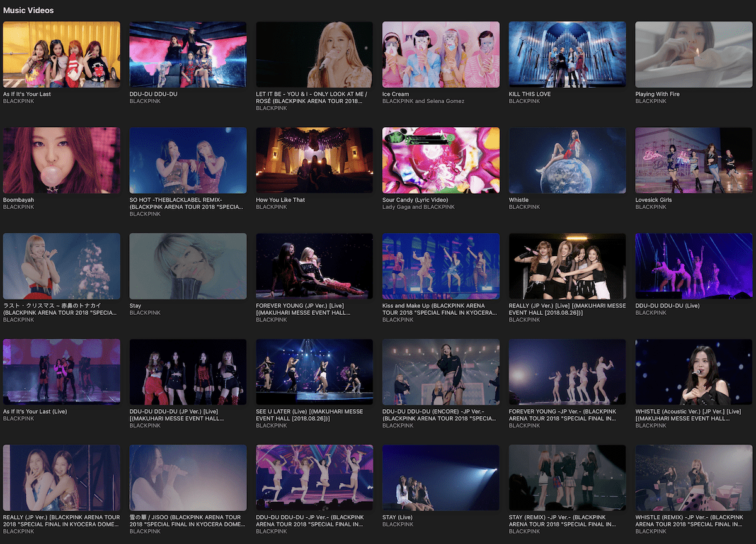Click the 'Lovesick Girls' title

[x=654, y=200]
